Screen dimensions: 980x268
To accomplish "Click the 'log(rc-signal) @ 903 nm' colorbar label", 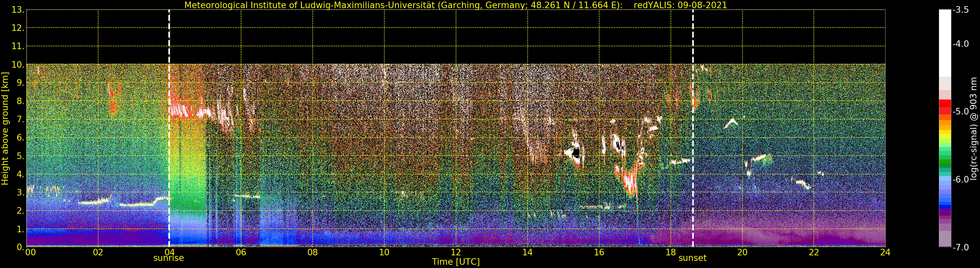I will click(973, 128).
